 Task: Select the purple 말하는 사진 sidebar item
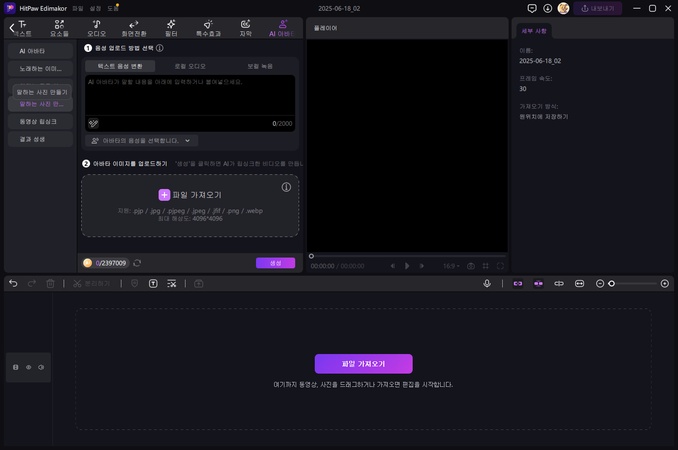[40, 104]
